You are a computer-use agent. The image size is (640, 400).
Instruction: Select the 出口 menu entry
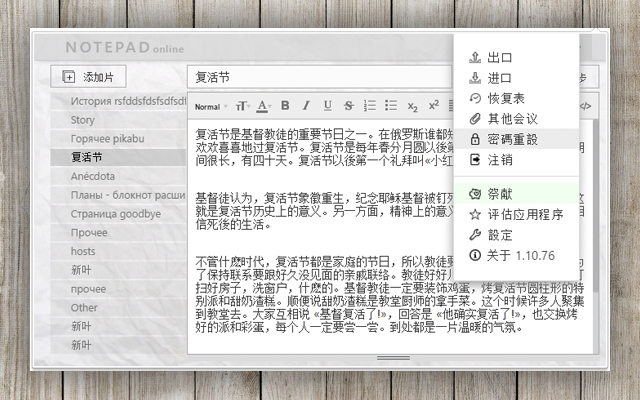click(516, 58)
